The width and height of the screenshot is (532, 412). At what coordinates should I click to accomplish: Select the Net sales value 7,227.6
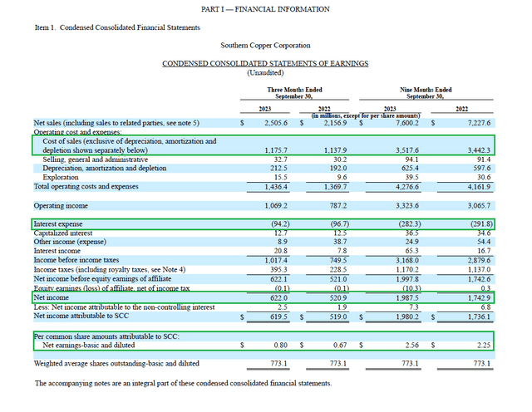[x=479, y=123]
